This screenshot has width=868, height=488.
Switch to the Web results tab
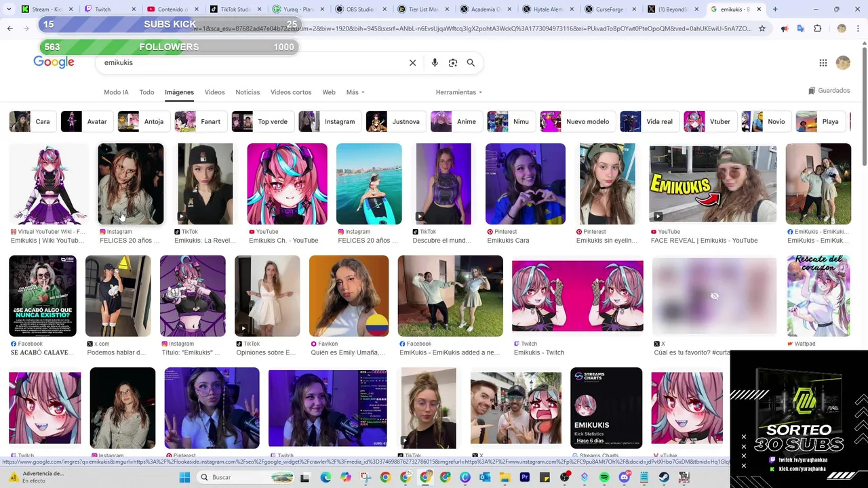click(x=329, y=92)
